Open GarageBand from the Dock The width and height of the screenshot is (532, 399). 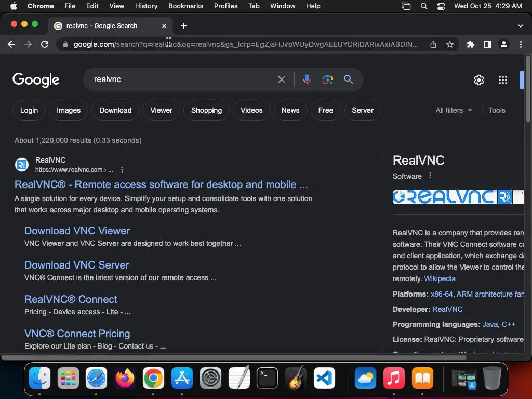pyautogui.click(x=296, y=378)
